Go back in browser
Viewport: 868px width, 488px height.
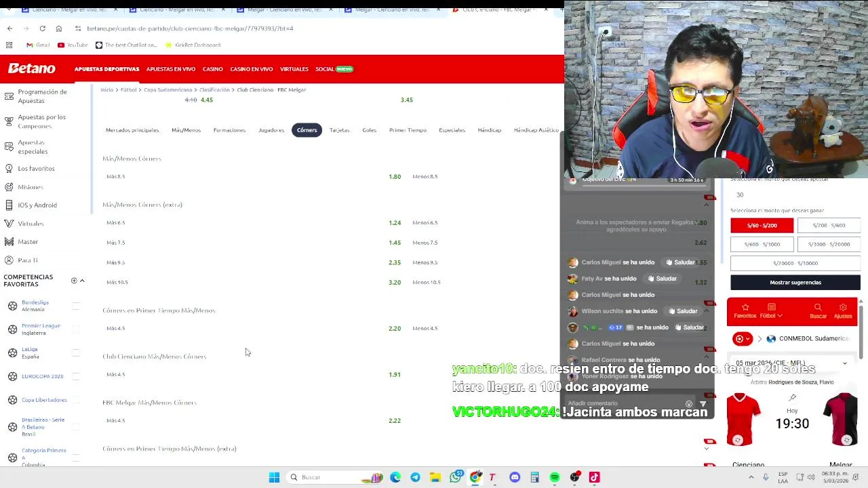[x=9, y=28]
